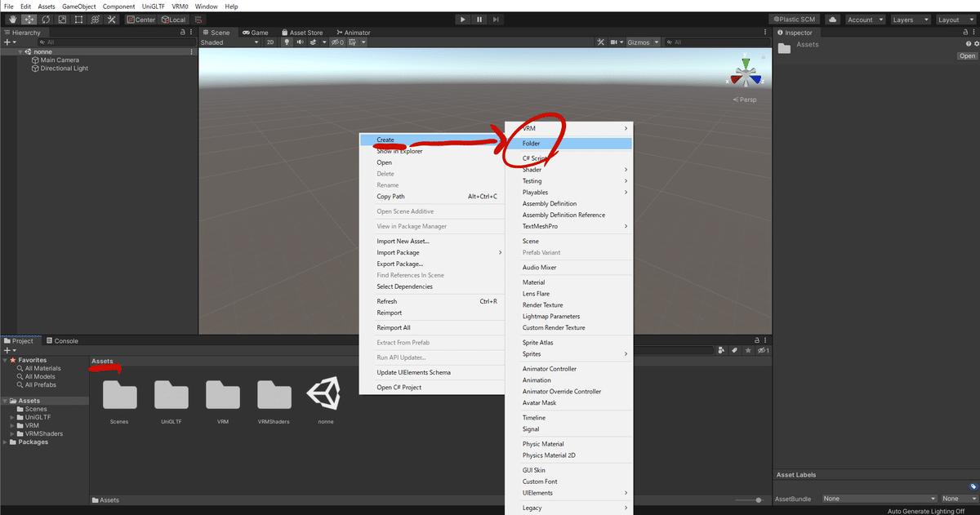Open the VRM0 menu

[x=180, y=6]
